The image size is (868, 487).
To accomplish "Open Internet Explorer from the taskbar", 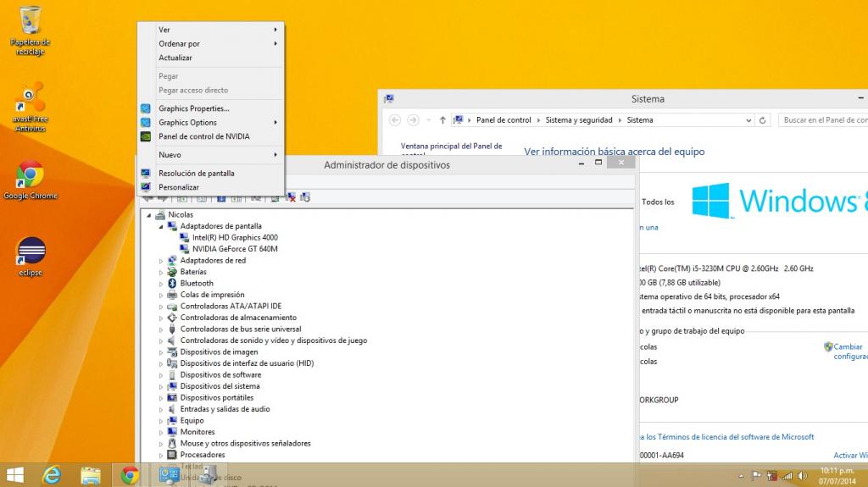I will [53, 475].
